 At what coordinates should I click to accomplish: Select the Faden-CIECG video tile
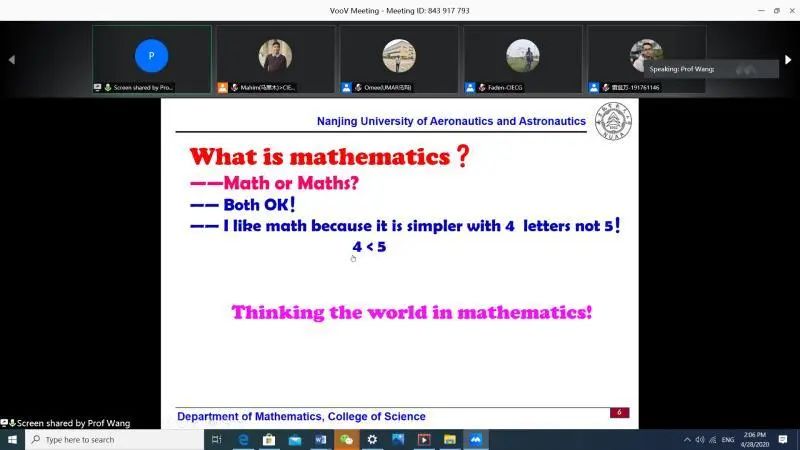(522, 58)
